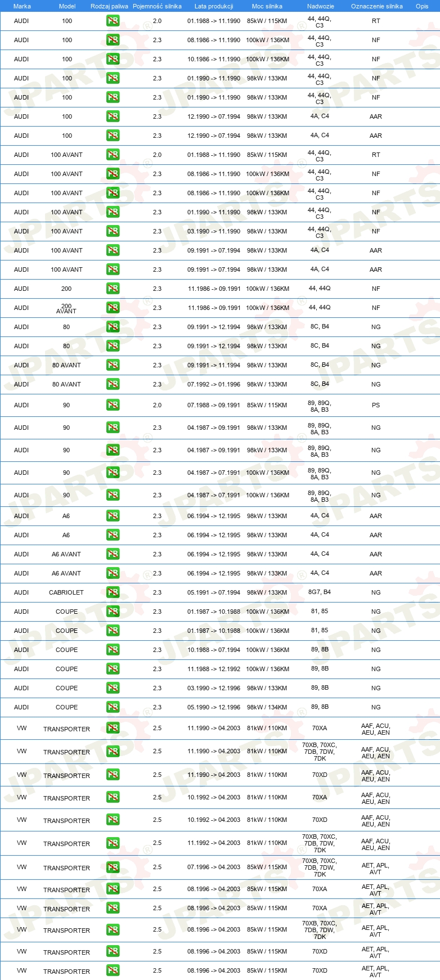Click the 'Opis' column header
Screen dimensions: 440x980
tap(422, 6)
